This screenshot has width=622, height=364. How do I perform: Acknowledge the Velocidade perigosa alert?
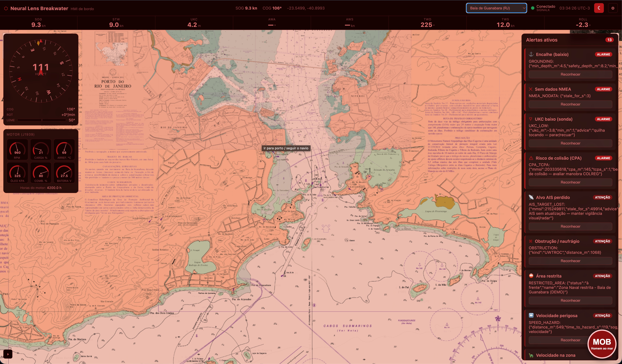pyautogui.click(x=570, y=340)
